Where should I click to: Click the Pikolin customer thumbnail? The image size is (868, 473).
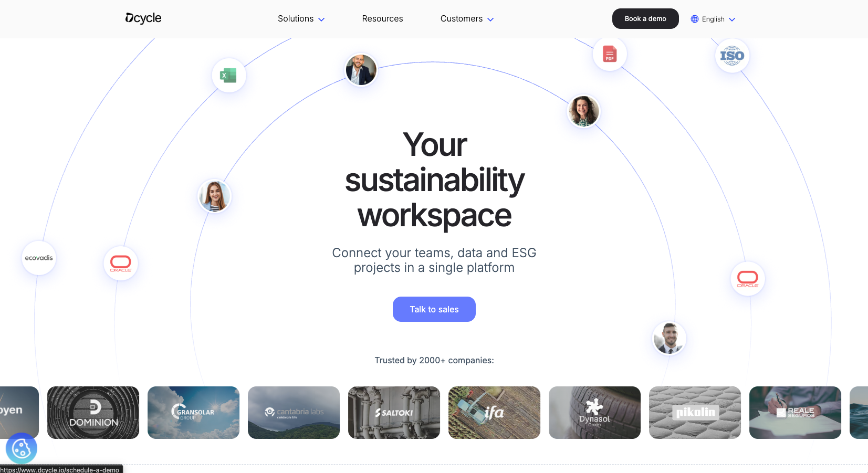695,413
